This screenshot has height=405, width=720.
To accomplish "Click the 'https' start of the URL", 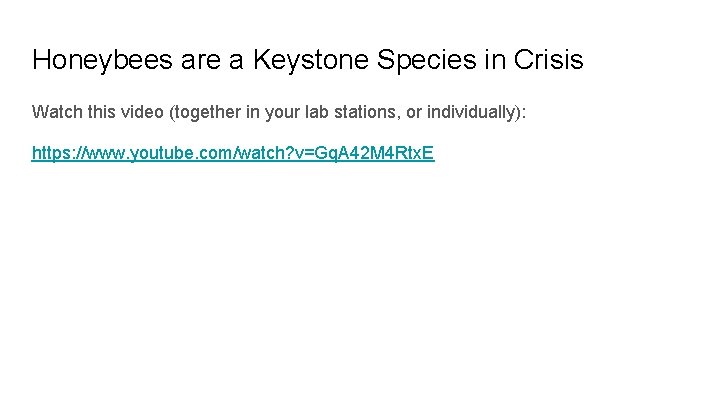I will [x=50, y=154].
